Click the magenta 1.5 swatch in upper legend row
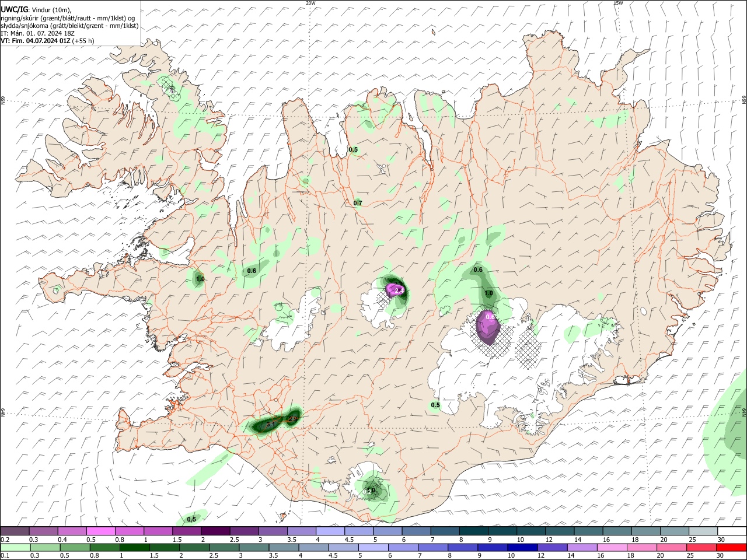The height and width of the screenshot is (560, 747). point(187,531)
